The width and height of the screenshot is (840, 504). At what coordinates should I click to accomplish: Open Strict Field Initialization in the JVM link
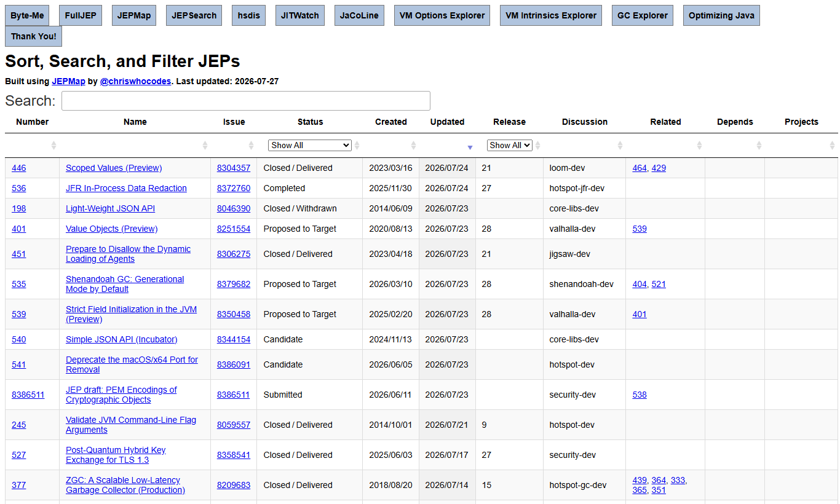[131, 314]
